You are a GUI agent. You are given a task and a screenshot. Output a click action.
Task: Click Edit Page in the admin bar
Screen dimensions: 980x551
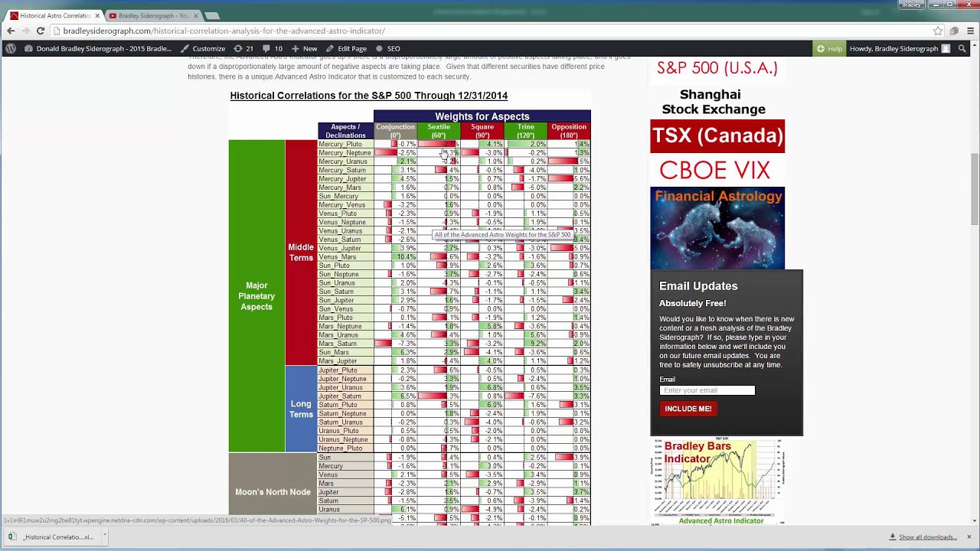click(346, 48)
